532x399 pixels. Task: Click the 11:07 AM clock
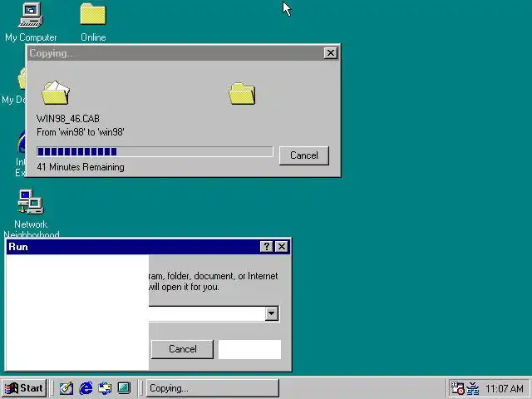505,388
